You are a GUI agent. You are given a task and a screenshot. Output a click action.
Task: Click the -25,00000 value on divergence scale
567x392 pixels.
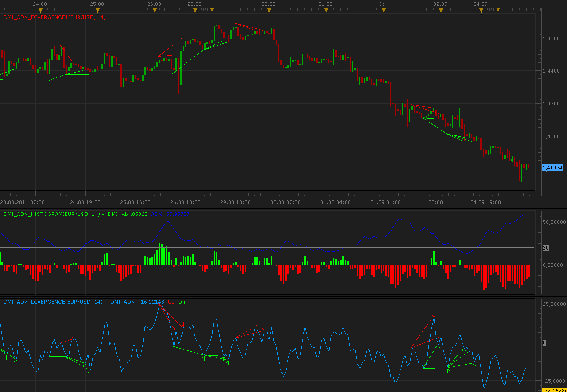tap(554, 381)
